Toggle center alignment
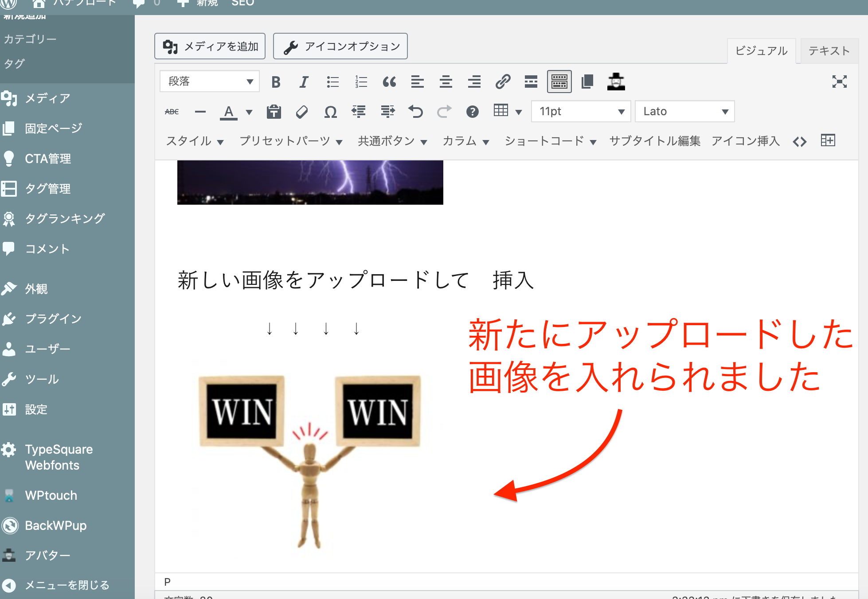Image resolution: width=868 pixels, height=599 pixels. [x=446, y=82]
